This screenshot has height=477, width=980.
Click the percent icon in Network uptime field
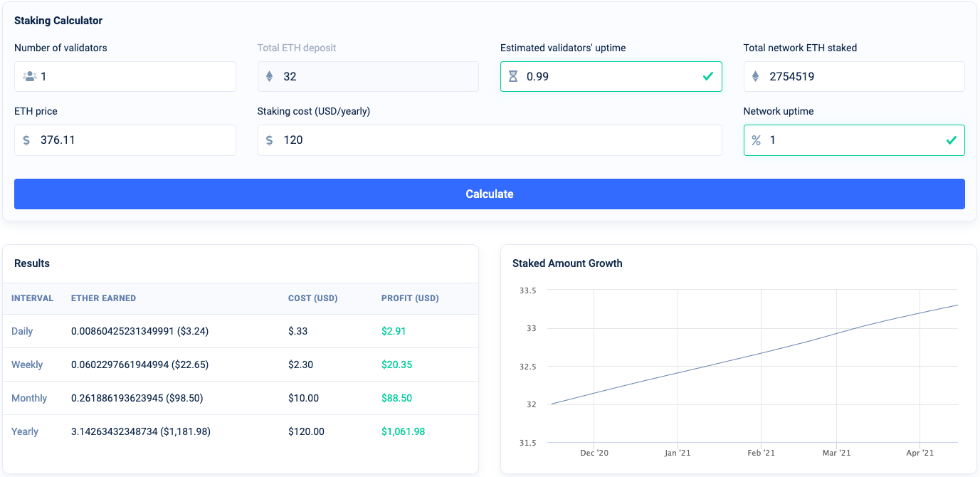[756, 140]
